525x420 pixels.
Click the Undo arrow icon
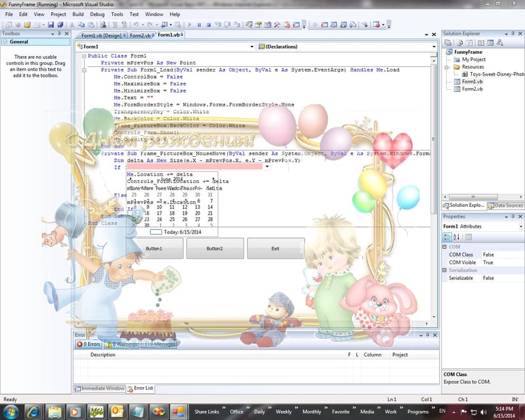[x=136, y=24]
